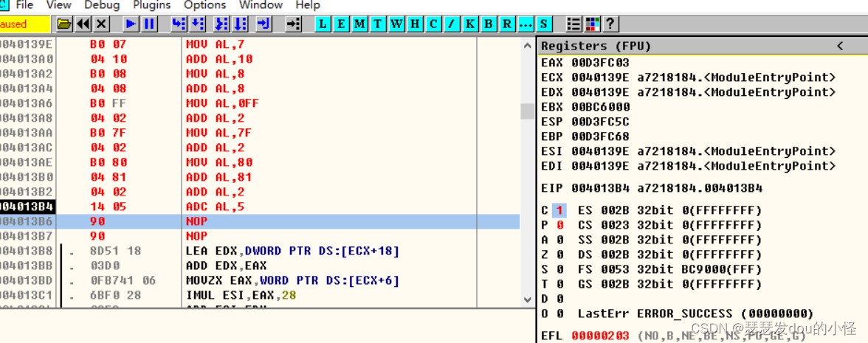868x343 pixels.
Task: Click the Step into icon
Action: point(179,24)
